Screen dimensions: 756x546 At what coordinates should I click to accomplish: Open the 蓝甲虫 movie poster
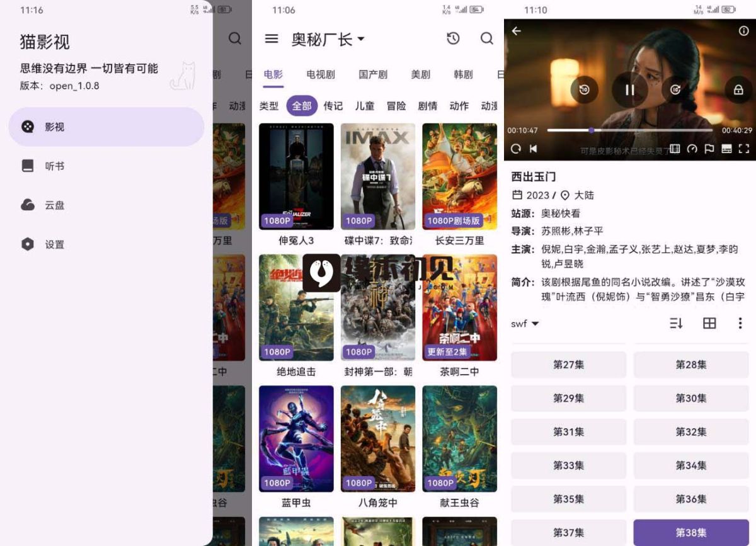coord(296,439)
